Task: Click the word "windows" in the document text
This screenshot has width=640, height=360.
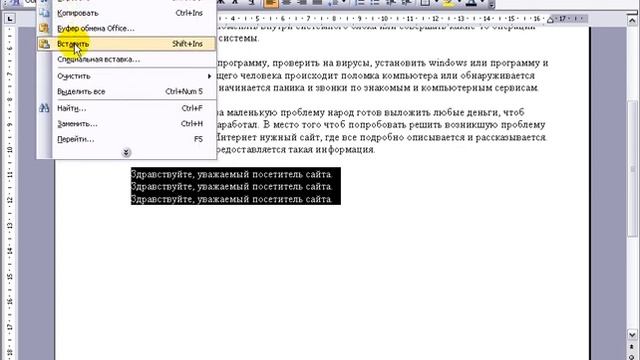Action: coord(447,63)
